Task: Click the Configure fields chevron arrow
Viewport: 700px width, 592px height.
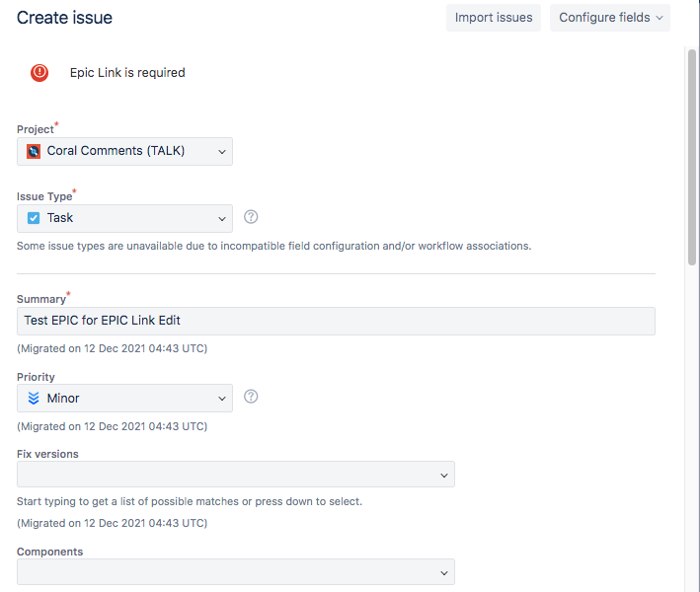Action: [660, 18]
